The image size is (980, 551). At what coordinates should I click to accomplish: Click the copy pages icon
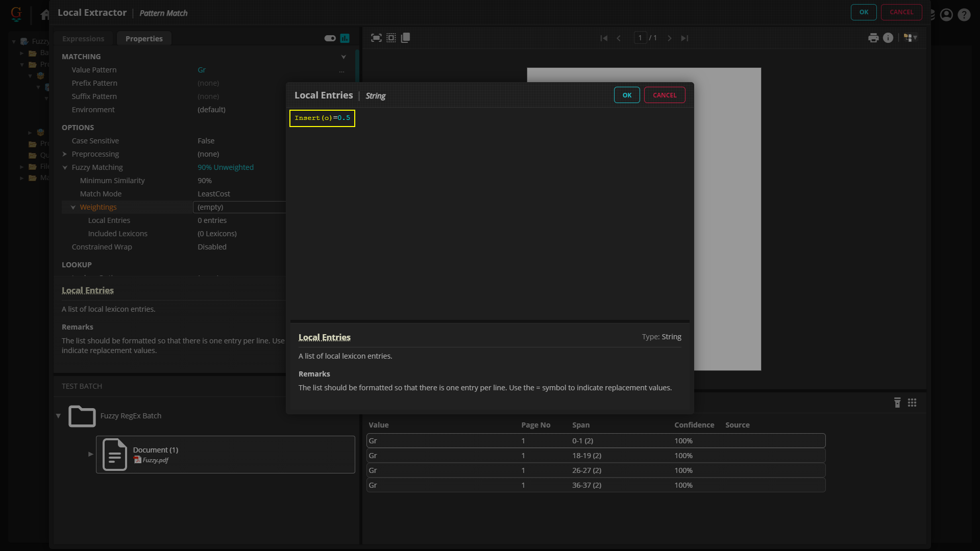[406, 38]
